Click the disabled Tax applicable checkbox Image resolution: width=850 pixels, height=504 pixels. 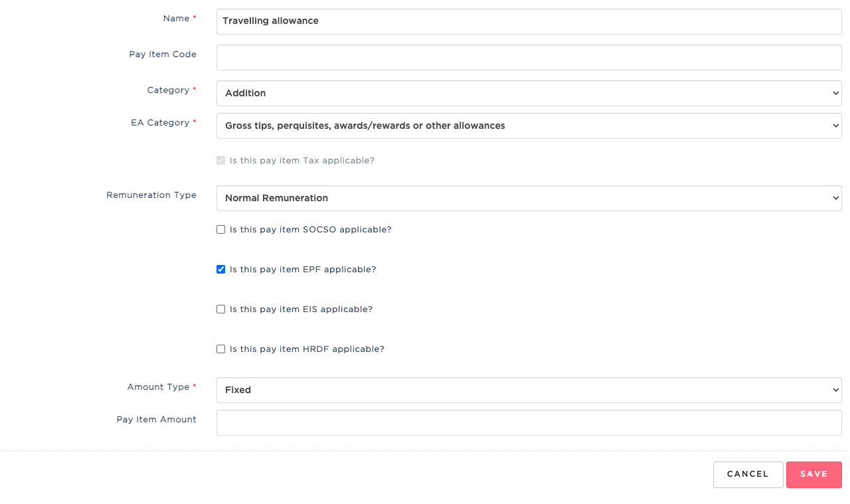(x=221, y=161)
